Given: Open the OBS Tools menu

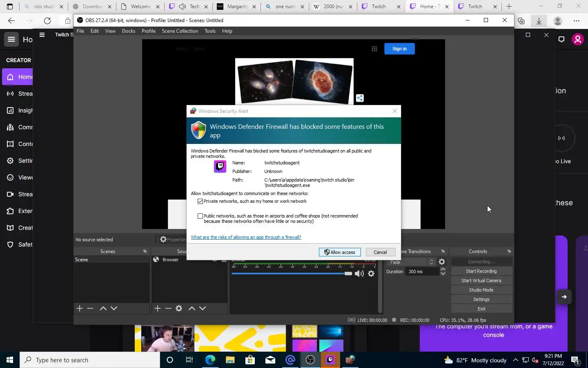Looking at the screenshot, I should (x=210, y=31).
